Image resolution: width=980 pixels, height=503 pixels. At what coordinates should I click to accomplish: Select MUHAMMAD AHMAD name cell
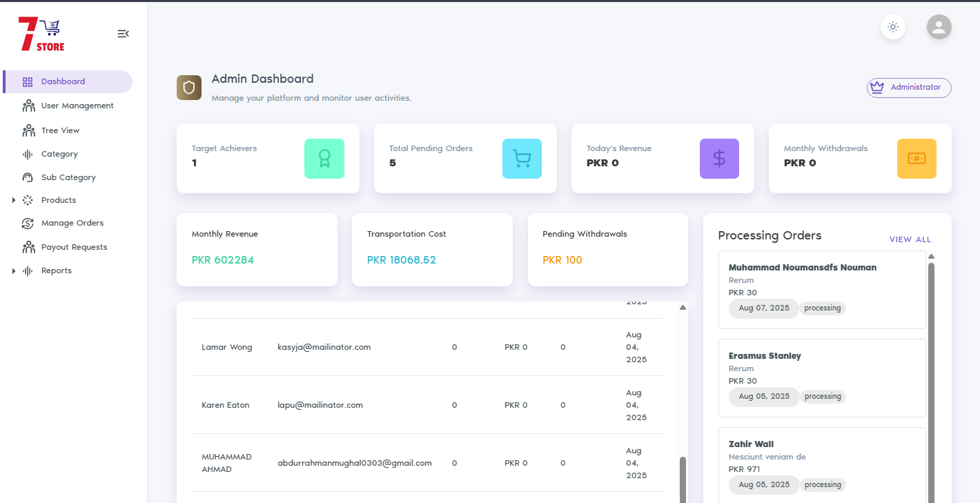(227, 463)
